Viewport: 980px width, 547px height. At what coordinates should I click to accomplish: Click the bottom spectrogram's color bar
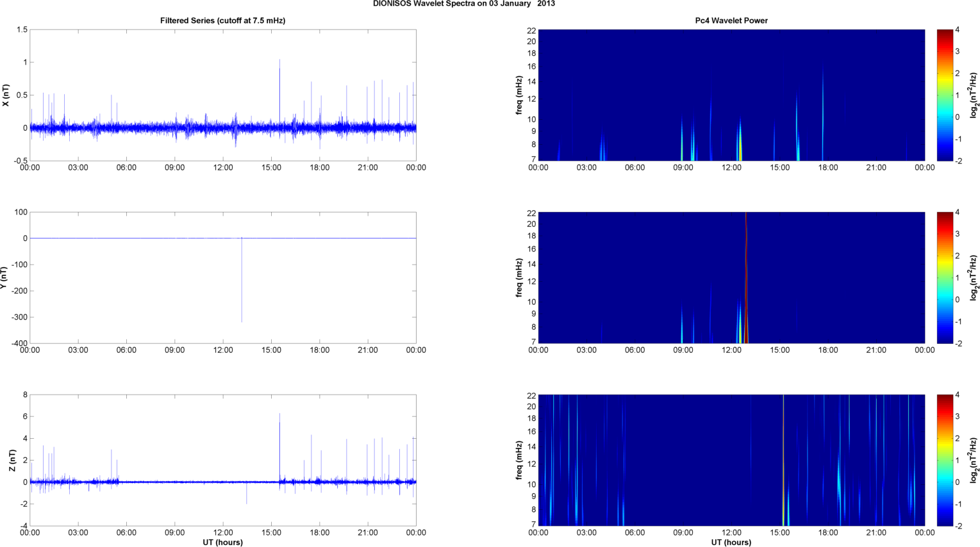click(945, 460)
